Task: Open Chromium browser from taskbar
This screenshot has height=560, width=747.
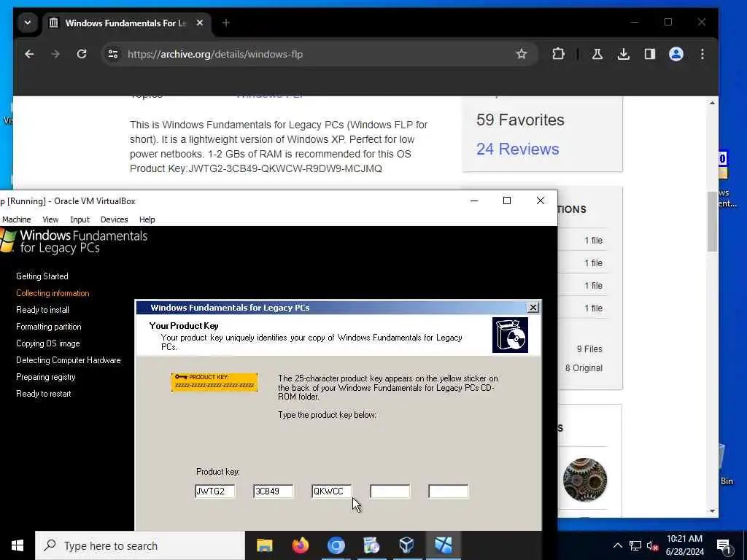Action: point(336,545)
